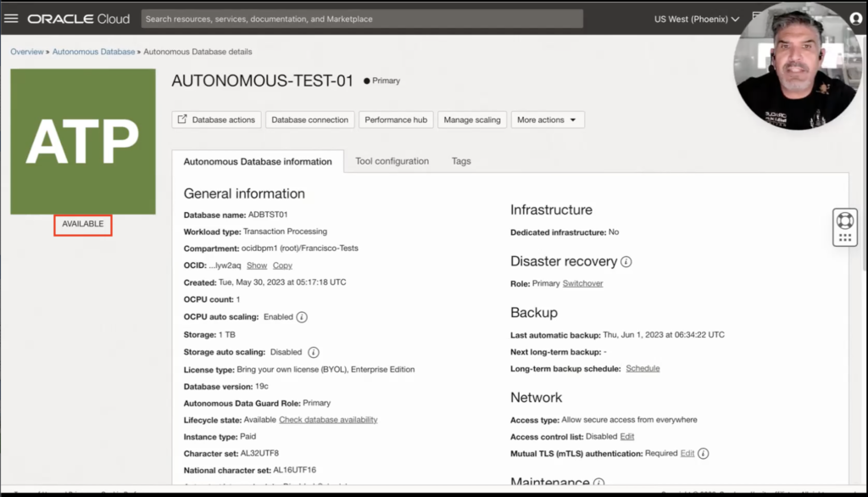
Task: Click info icon beside OCPU auto scaling
Action: [302, 317]
